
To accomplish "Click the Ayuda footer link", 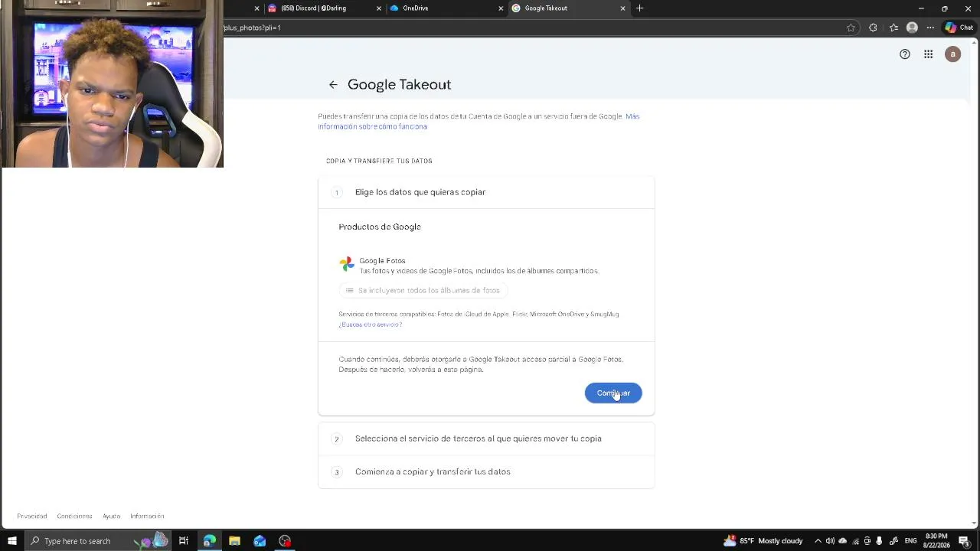I will (112, 516).
